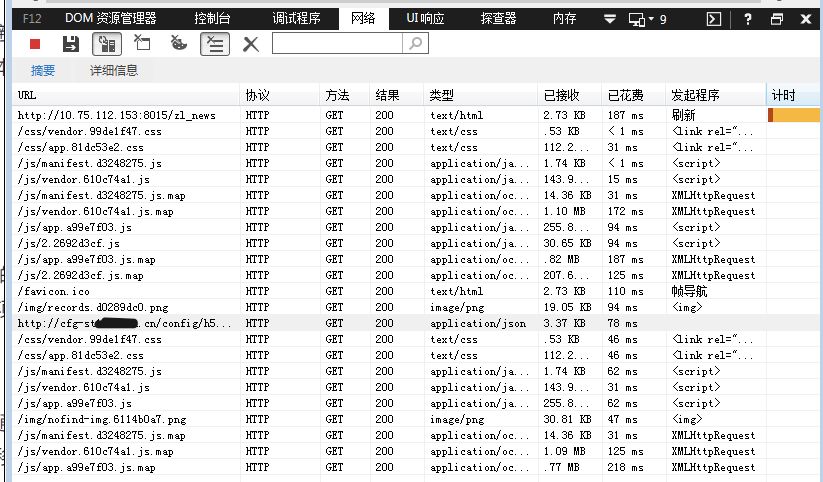This screenshot has width=823, height=482.
Task: Open the help question mark icon
Action: tap(747, 19)
